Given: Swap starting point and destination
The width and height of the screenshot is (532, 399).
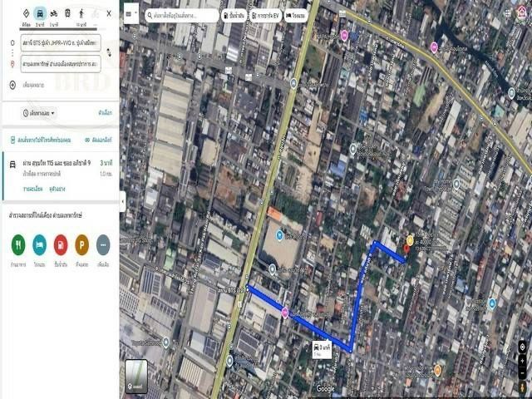Looking at the screenshot, I should [x=109, y=52].
